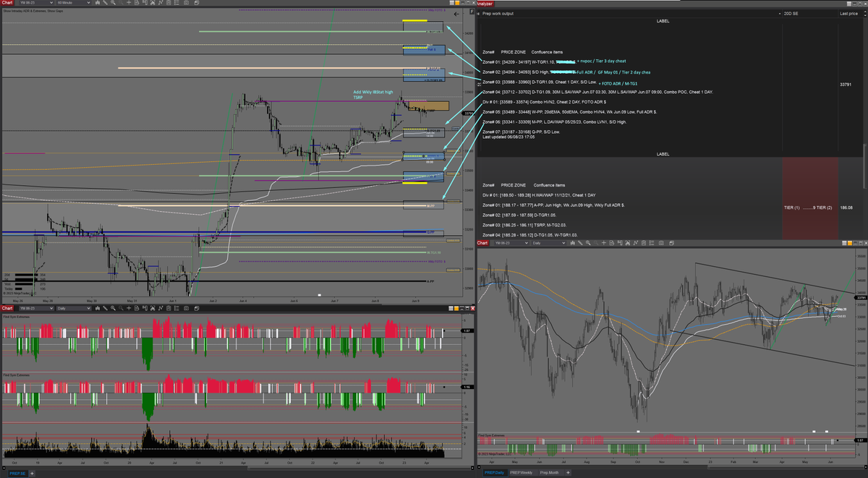Open bar type icon on right-side Daily chart
The width and height of the screenshot is (868, 478).
click(x=573, y=243)
